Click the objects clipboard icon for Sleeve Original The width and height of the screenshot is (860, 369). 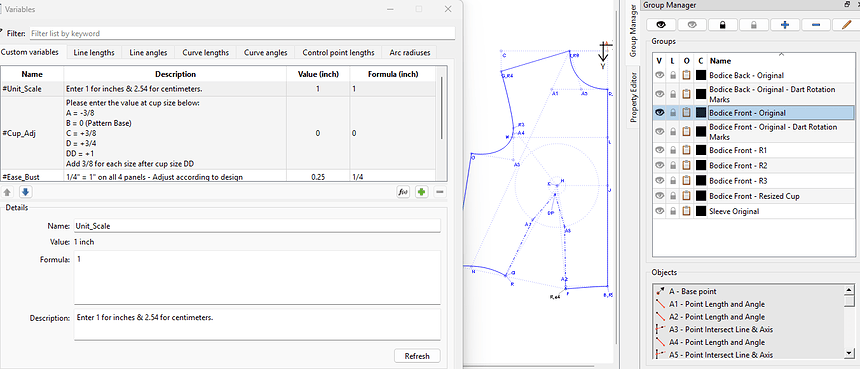pos(686,211)
